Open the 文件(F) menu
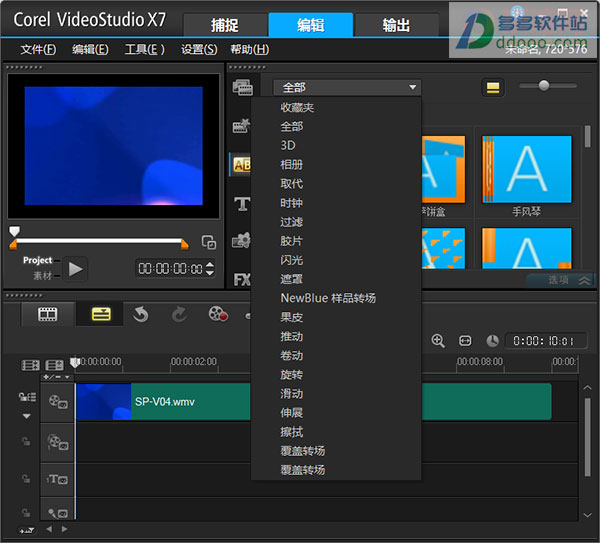This screenshot has width=600, height=543. tap(38, 49)
